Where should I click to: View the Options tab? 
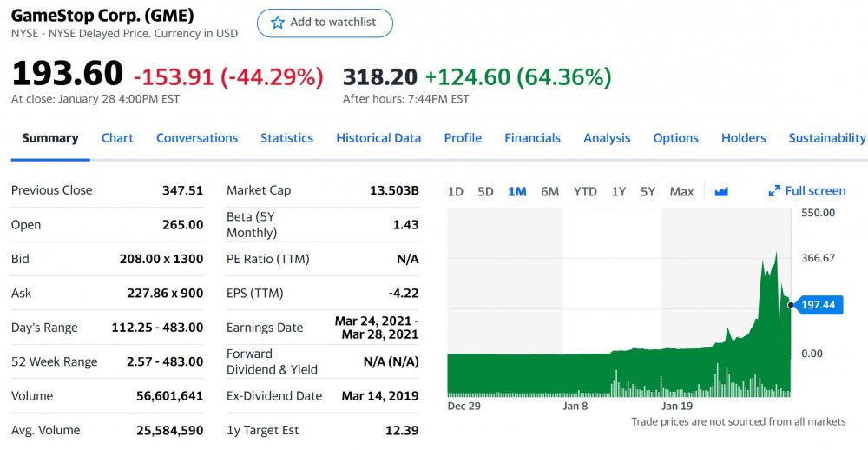tap(675, 138)
